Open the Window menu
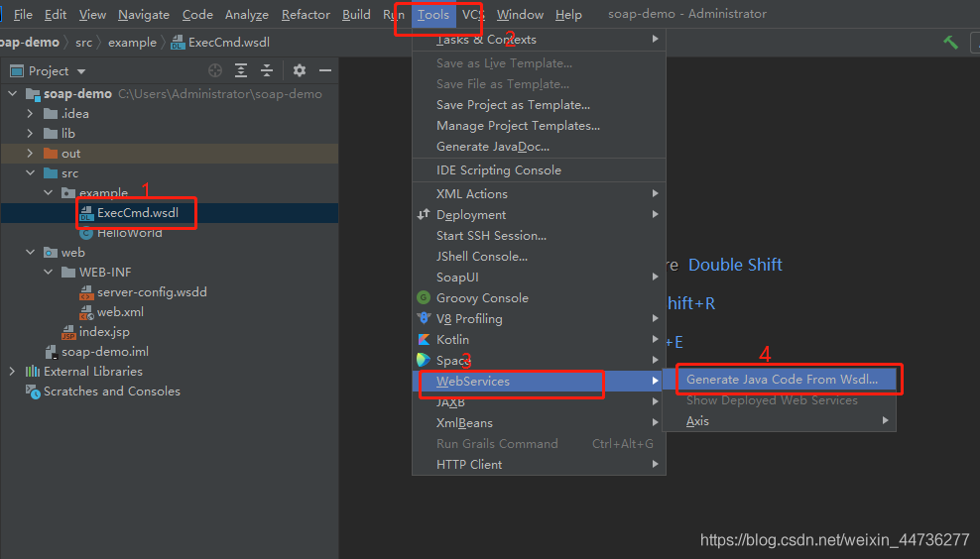The height and width of the screenshot is (559, 980). coord(520,14)
